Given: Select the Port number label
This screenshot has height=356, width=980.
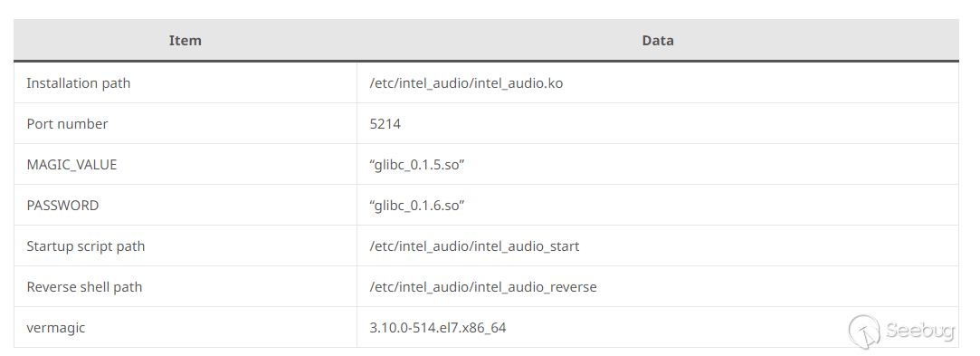Looking at the screenshot, I should click(67, 124).
